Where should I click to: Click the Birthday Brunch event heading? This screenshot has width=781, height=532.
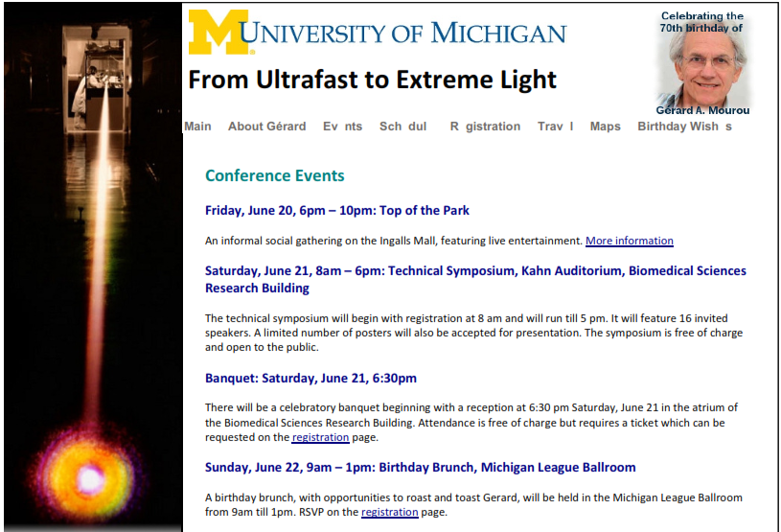tap(421, 467)
